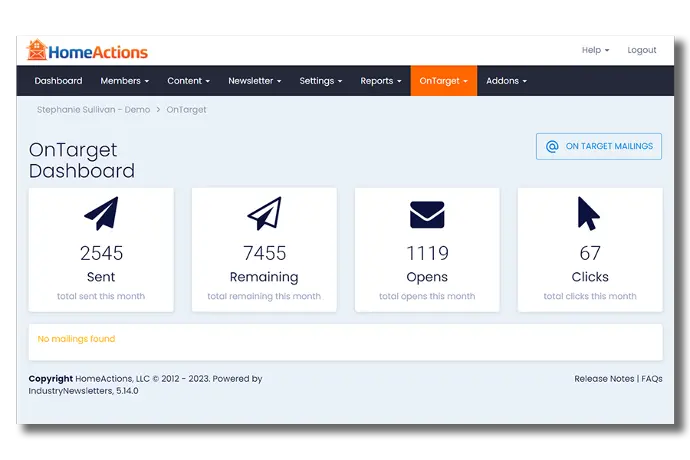
Task: Open the Addons dropdown menu
Action: (506, 81)
